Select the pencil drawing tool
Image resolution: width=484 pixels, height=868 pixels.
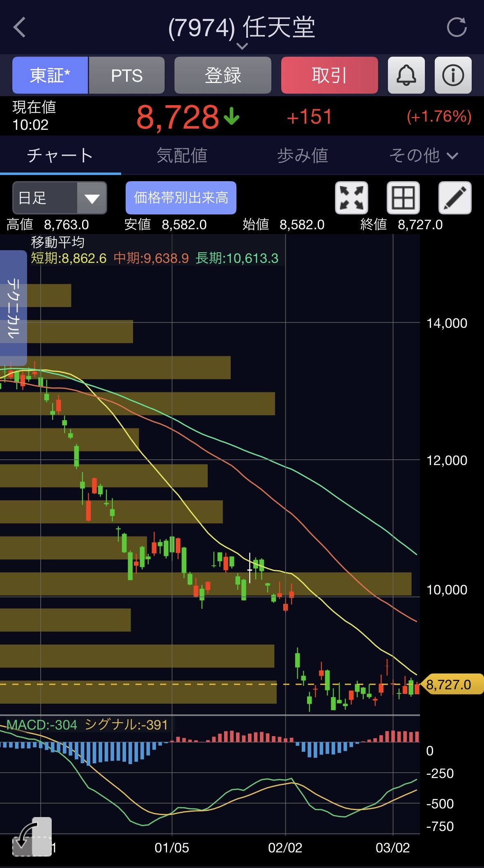pyautogui.click(x=455, y=198)
